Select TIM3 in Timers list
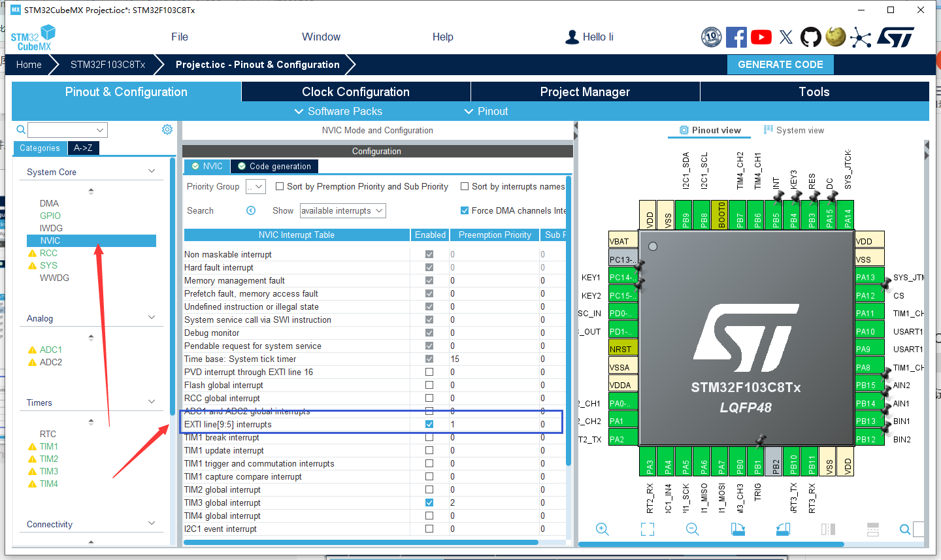The height and width of the screenshot is (560, 941). [x=49, y=471]
